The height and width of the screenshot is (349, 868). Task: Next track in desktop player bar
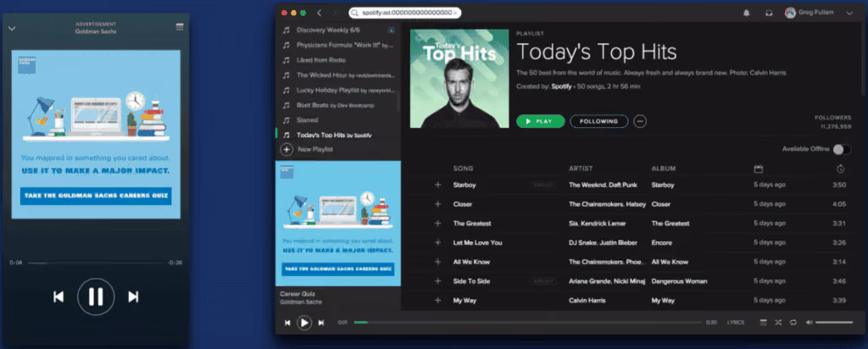(x=321, y=323)
